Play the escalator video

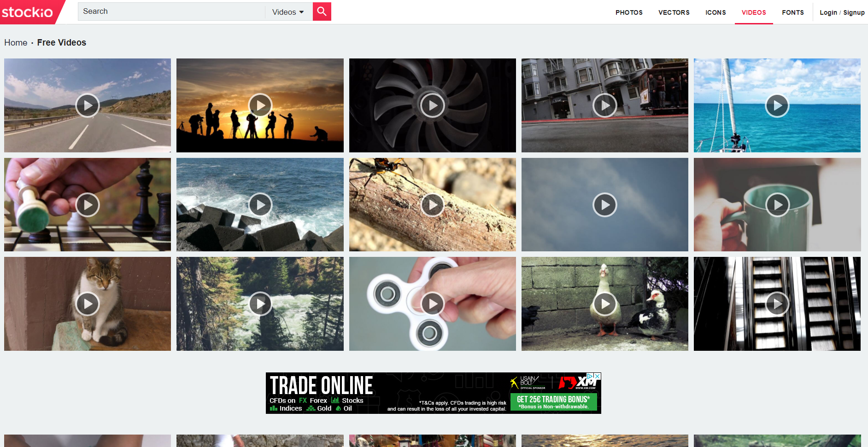click(777, 304)
